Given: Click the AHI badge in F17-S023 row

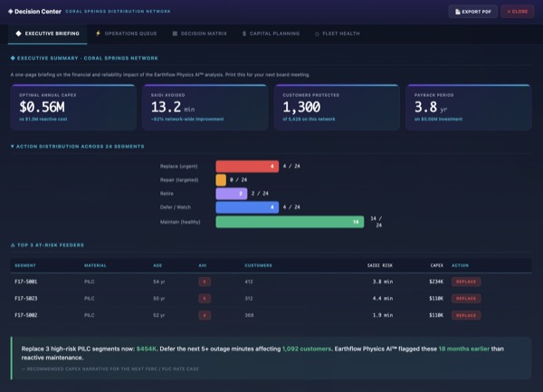Looking at the screenshot, I should point(205,299).
